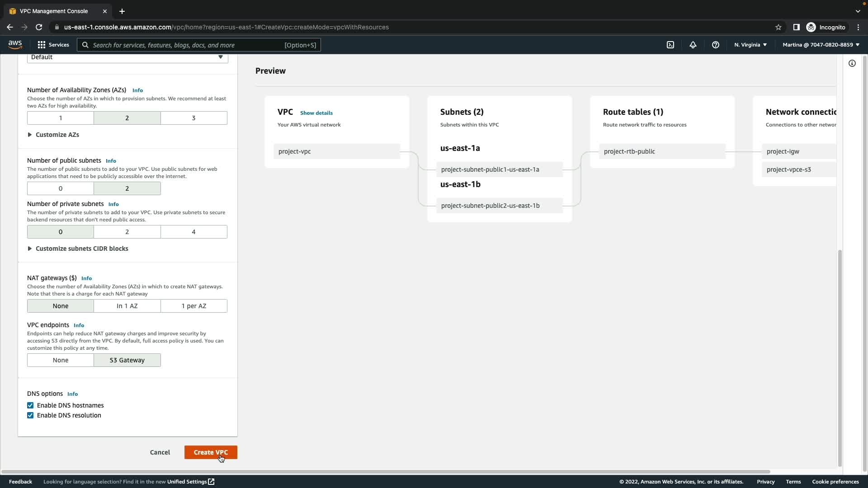This screenshot has width=868, height=488.
Task: Click the help question mark icon
Action: pyautogui.click(x=715, y=45)
